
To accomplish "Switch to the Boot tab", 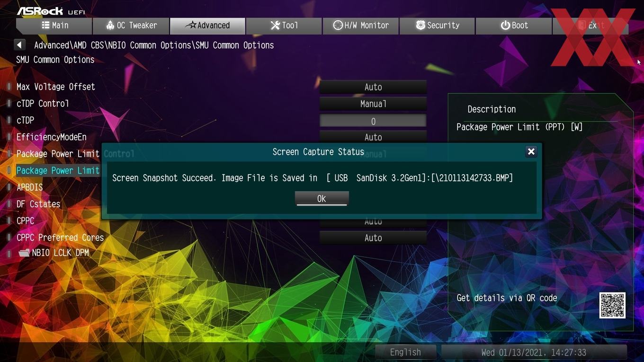I will 514,26.
